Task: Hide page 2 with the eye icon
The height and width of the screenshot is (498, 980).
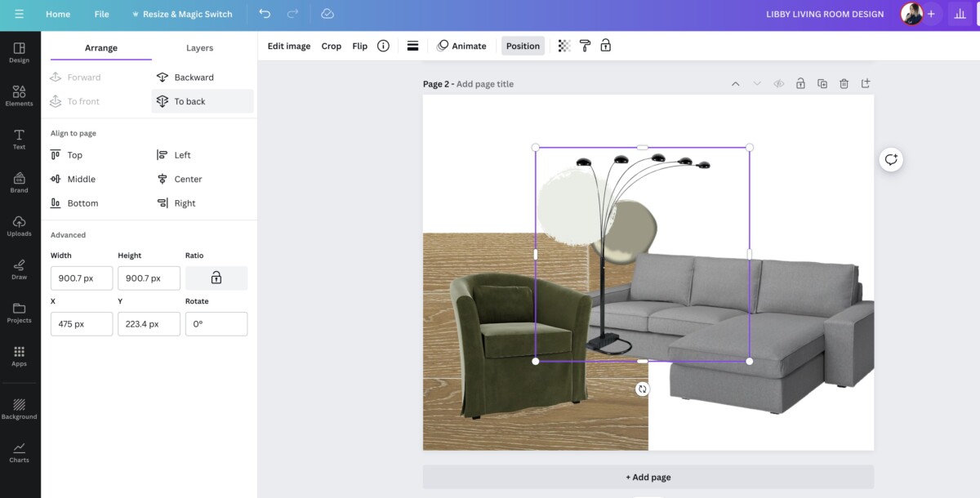Action: 778,83
